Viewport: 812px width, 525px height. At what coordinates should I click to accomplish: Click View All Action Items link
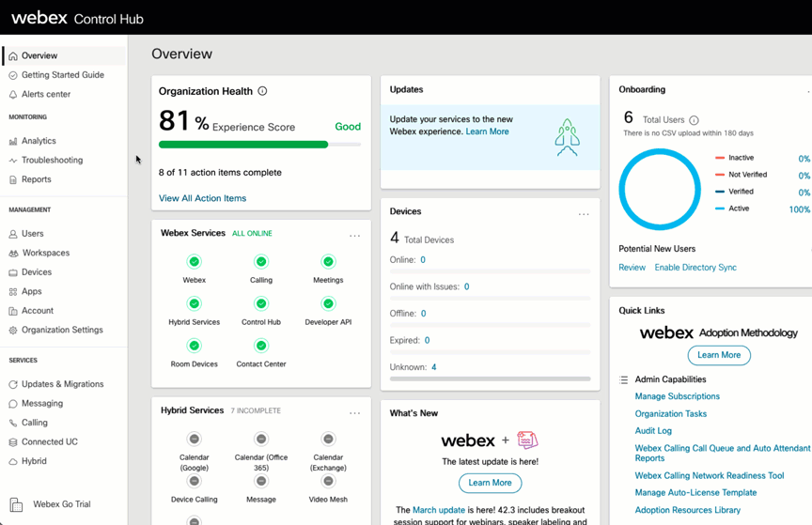click(x=202, y=198)
